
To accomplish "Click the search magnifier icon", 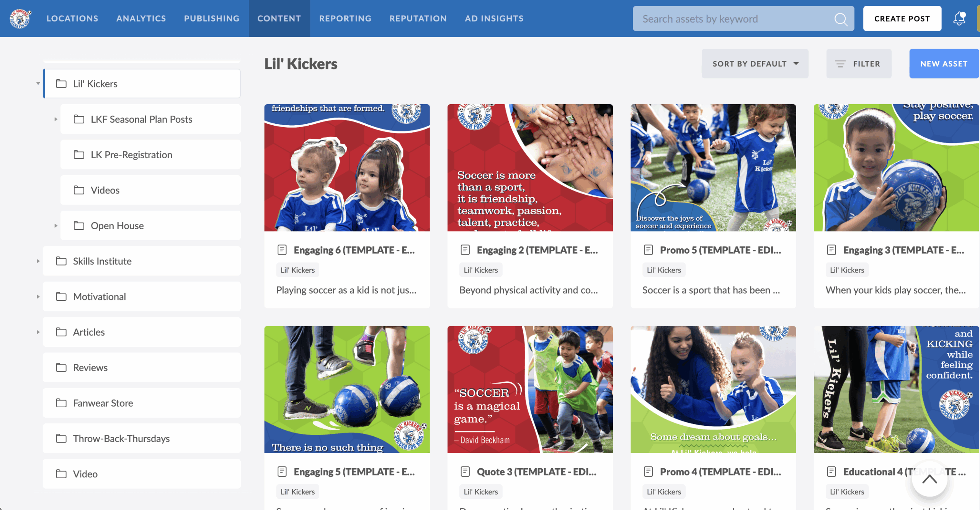I will pyautogui.click(x=840, y=19).
